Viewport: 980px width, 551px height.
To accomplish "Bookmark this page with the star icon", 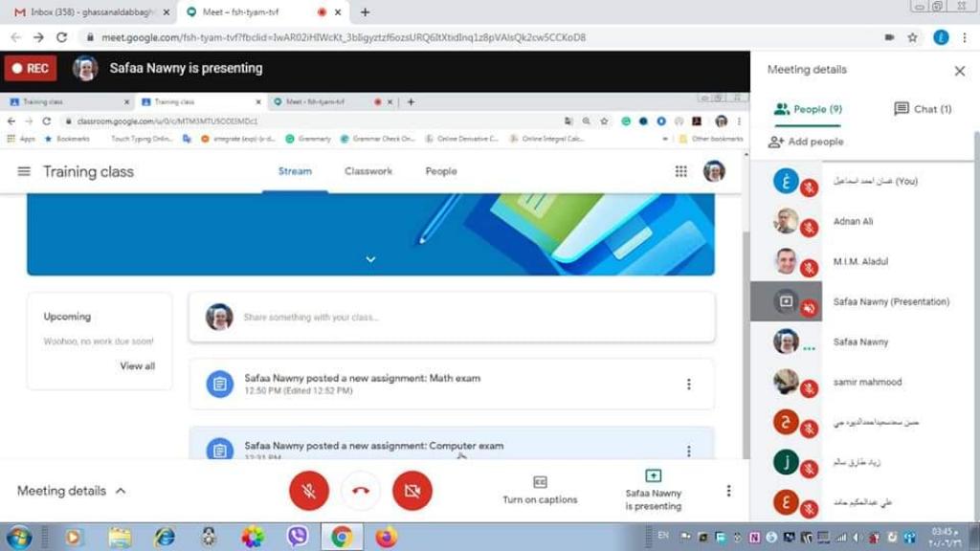I will (913, 37).
